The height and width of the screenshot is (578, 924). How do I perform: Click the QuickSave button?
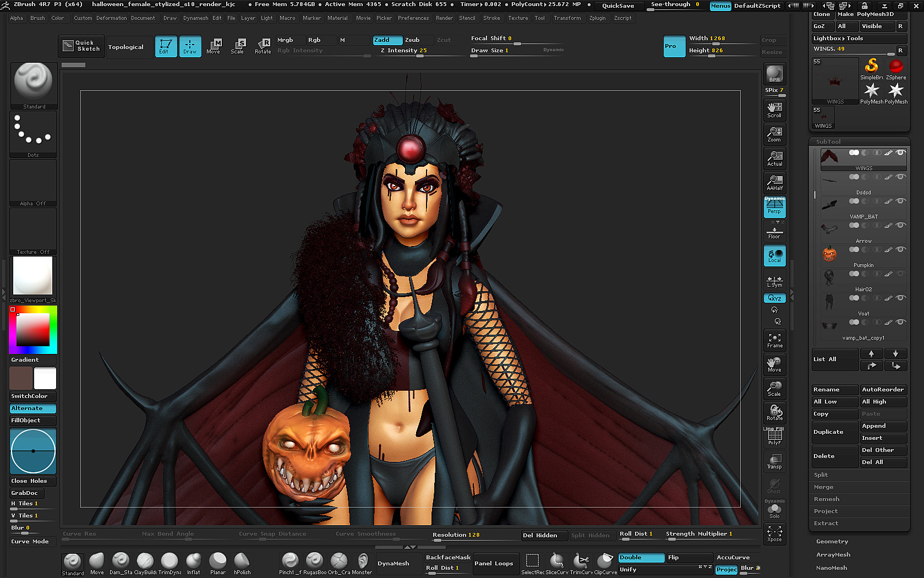pyautogui.click(x=618, y=6)
